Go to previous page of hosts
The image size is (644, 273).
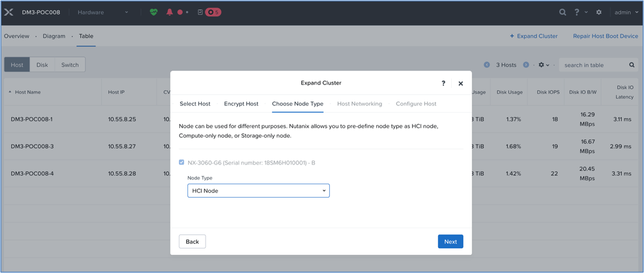pyautogui.click(x=487, y=65)
